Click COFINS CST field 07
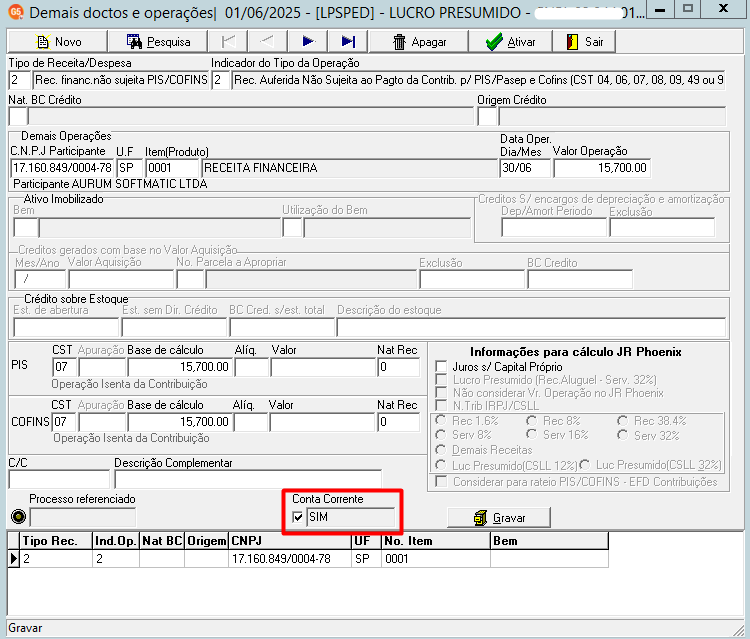Screen dimensions: 750x639 point(64,422)
